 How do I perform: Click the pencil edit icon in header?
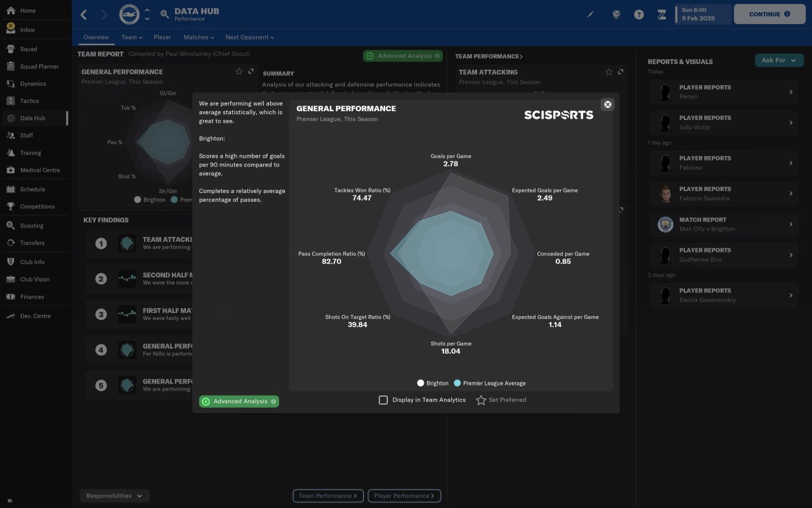(591, 14)
